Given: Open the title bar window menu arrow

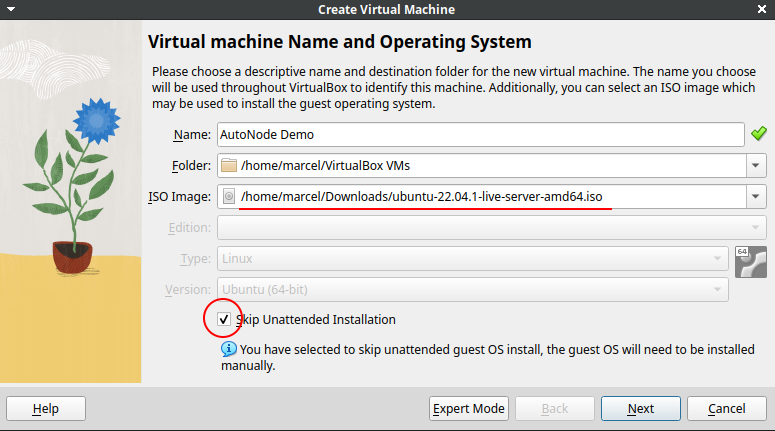Looking at the screenshot, I should 11,9.
